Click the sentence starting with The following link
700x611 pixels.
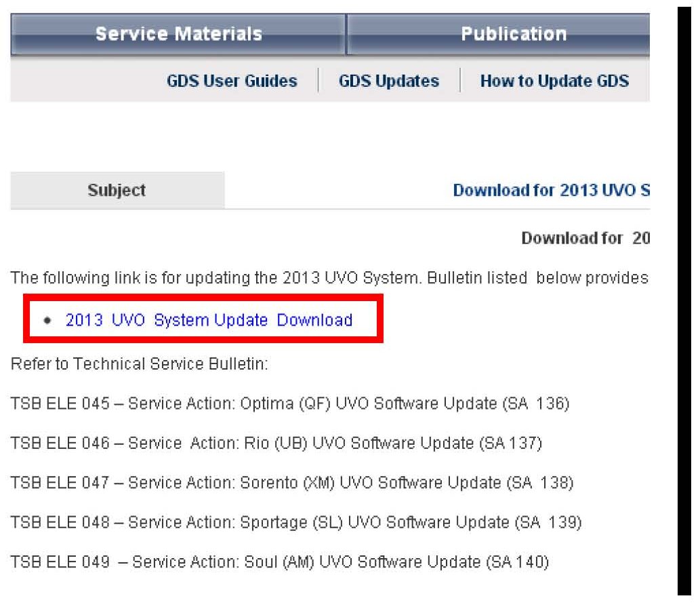329,279
